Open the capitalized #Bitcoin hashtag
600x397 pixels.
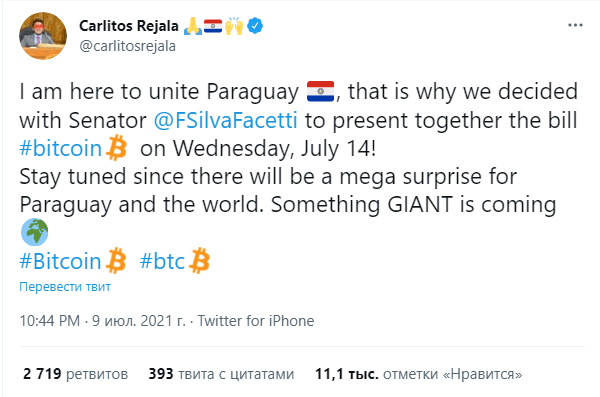pyautogui.click(x=60, y=261)
